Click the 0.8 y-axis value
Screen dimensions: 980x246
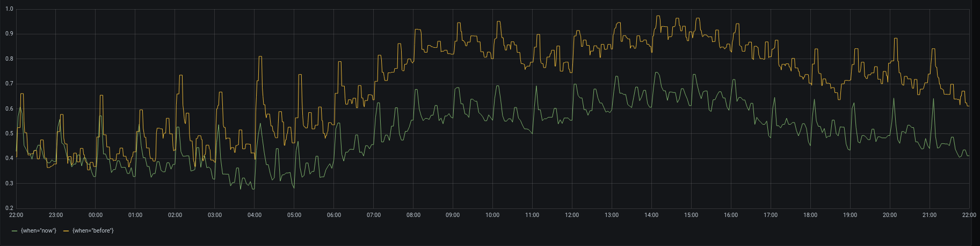coord(10,59)
